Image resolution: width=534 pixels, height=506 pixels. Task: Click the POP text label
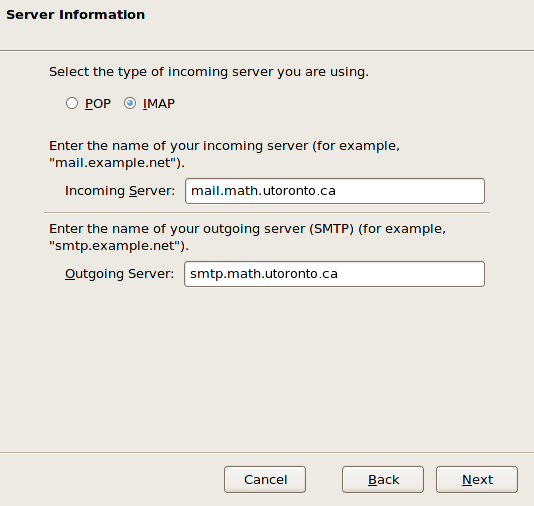pyautogui.click(x=98, y=104)
